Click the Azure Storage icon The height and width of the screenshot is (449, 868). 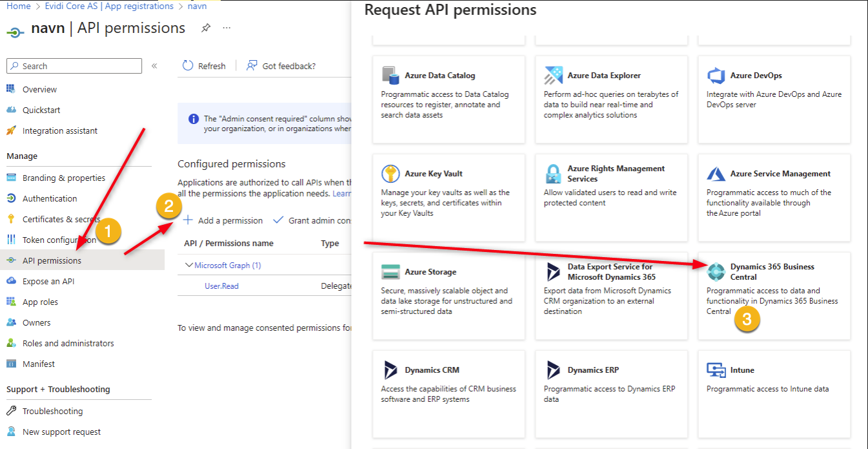click(390, 272)
